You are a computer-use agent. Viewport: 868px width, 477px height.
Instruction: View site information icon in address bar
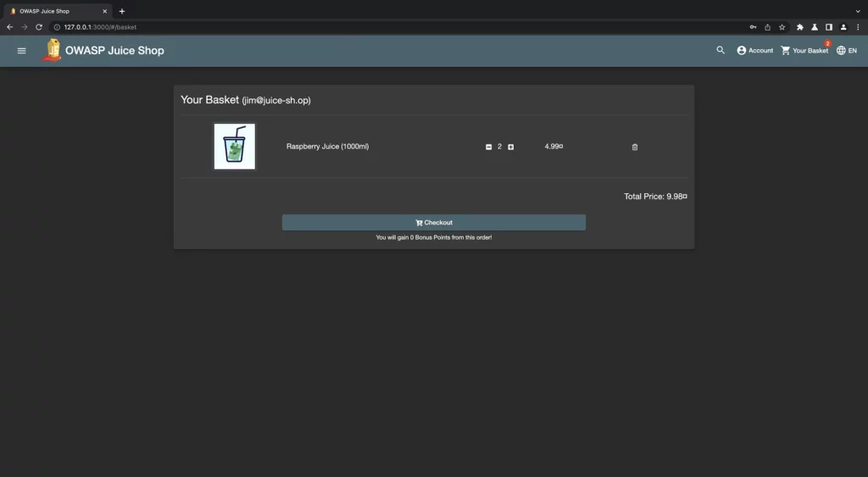(57, 26)
